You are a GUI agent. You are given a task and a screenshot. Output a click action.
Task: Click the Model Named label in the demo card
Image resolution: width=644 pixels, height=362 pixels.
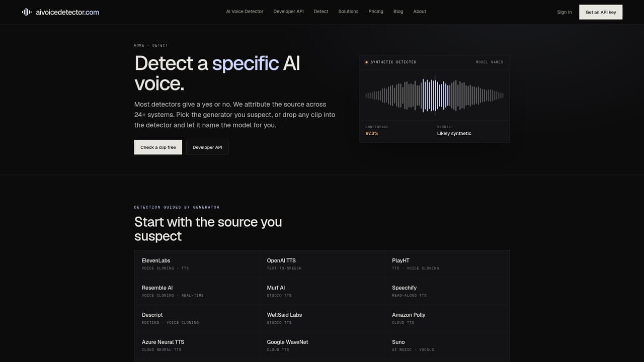point(490,62)
